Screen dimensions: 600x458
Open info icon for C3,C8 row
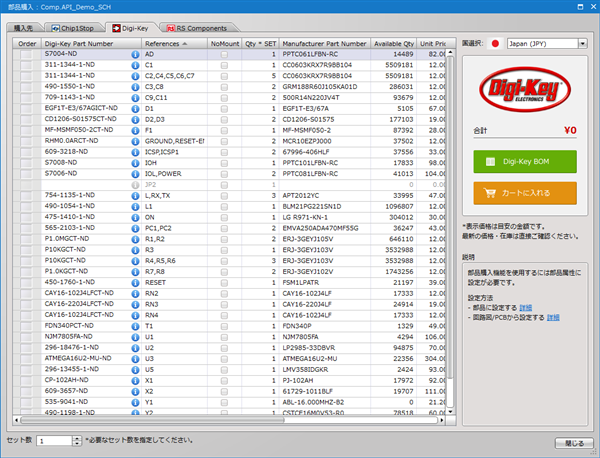[135, 87]
